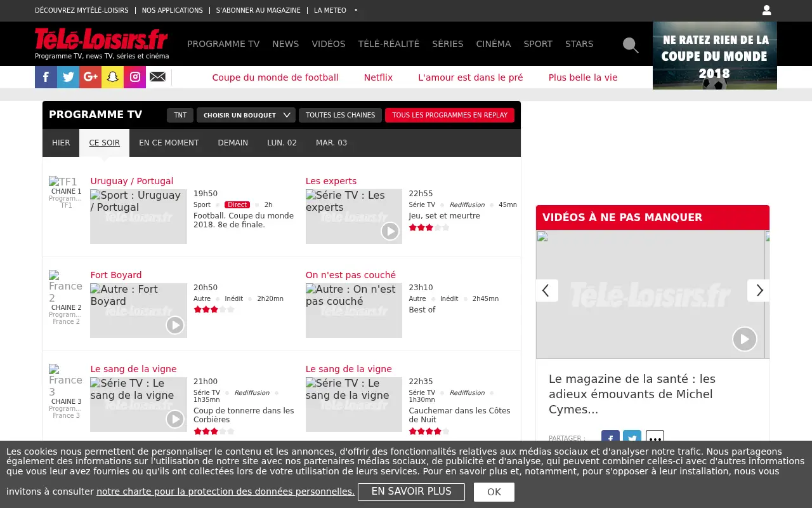Image resolution: width=812 pixels, height=508 pixels.
Task: Open Stars main menu item
Action: (x=579, y=44)
